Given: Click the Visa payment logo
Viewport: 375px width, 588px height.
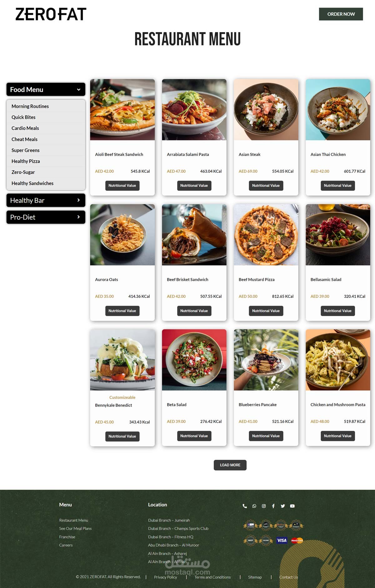Looking at the screenshot, I should pos(282,540).
